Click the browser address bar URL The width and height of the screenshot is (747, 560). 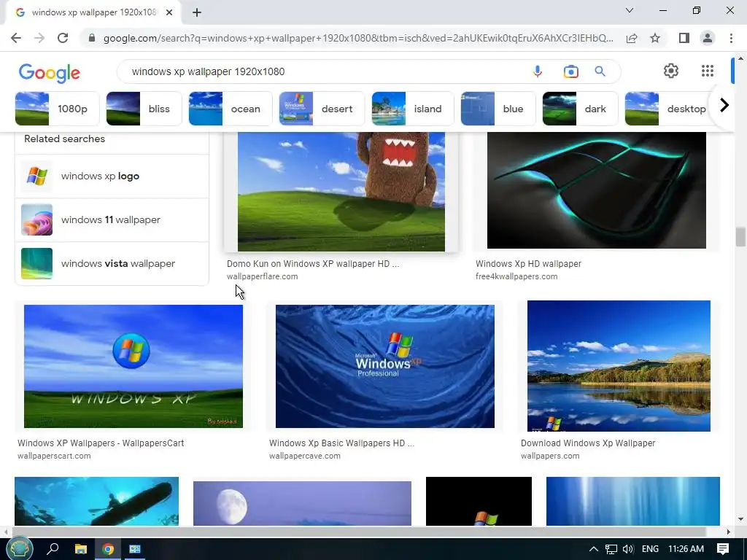[x=358, y=38]
